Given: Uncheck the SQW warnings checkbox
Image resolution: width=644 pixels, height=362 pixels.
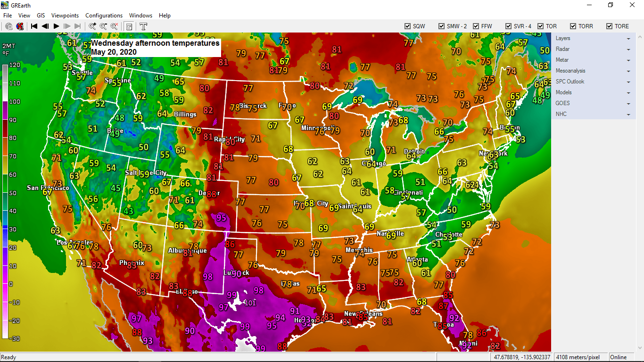Looking at the screenshot, I should point(407,26).
